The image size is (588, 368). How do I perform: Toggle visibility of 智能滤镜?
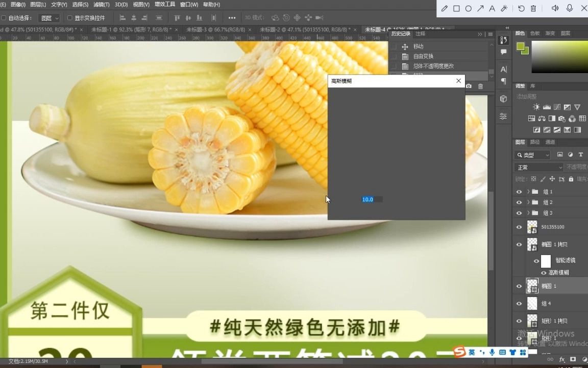pyautogui.click(x=536, y=260)
